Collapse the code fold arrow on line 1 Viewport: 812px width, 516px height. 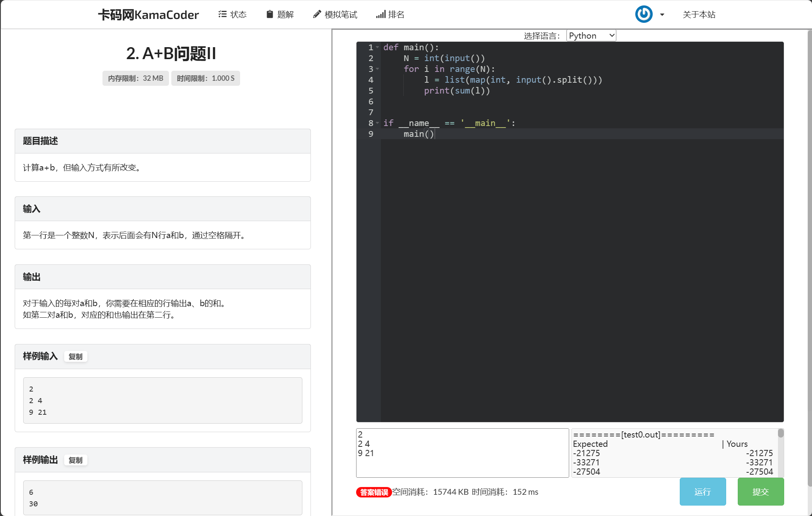click(377, 47)
